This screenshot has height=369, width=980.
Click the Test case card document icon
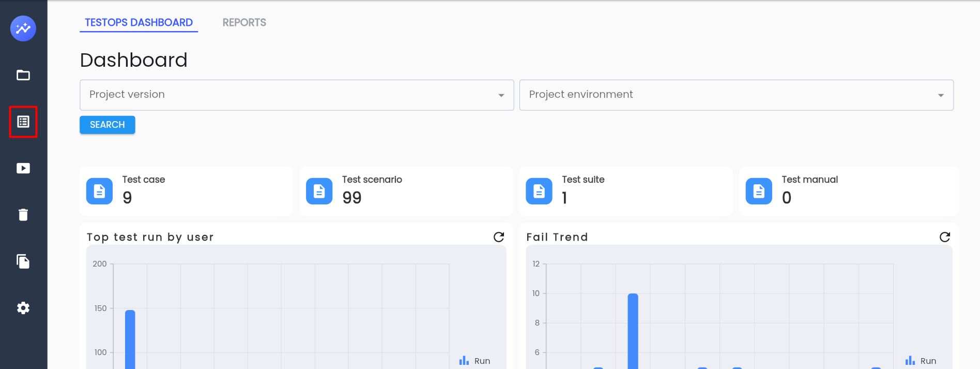click(99, 191)
